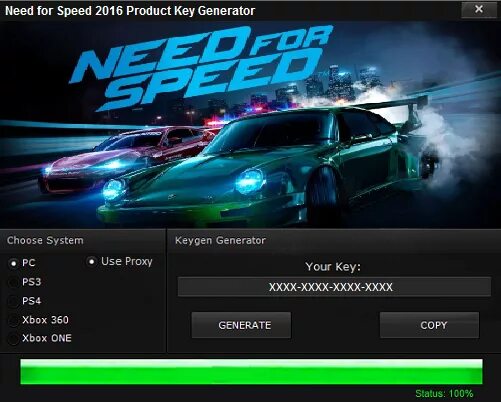
Task: Hit the GENERATE button
Action: [241, 325]
